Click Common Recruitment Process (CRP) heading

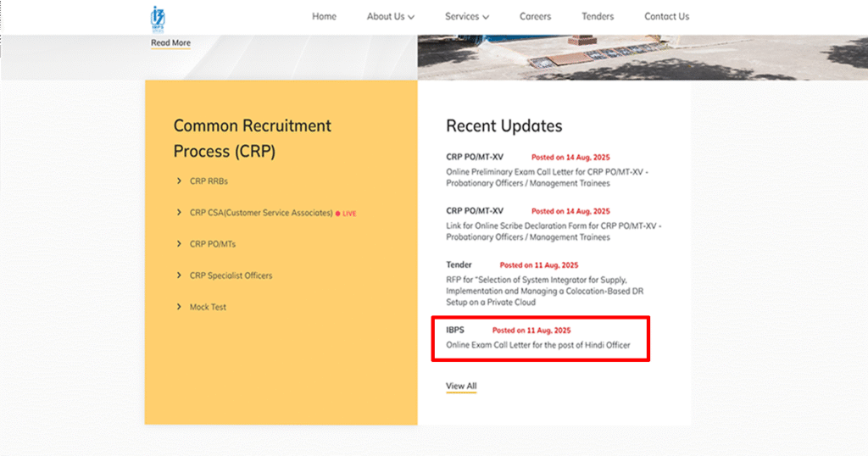252,138
